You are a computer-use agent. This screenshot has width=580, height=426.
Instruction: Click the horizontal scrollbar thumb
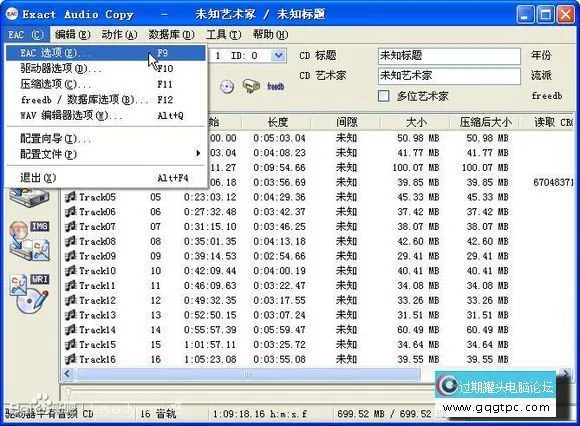pos(248,374)
